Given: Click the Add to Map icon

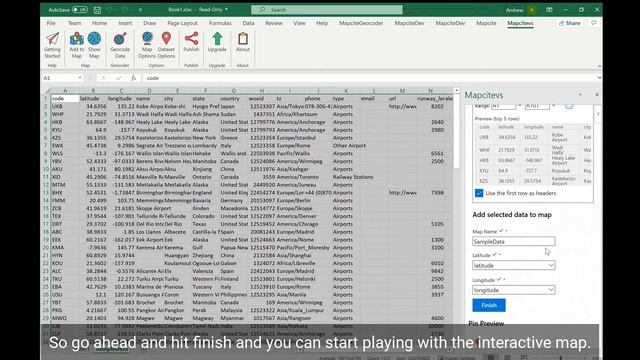Looking at the screenshot, I should coord(76,39).
